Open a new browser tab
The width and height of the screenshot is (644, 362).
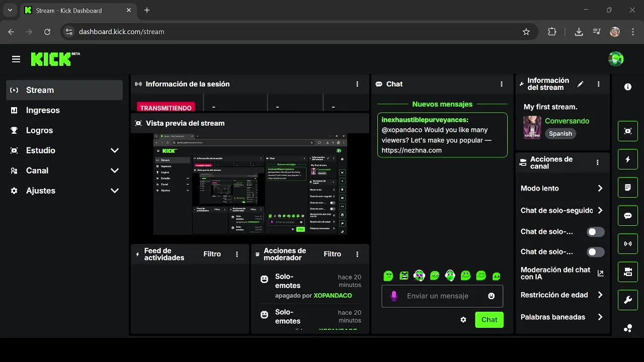pyautogui.click(x=147, y=10)
